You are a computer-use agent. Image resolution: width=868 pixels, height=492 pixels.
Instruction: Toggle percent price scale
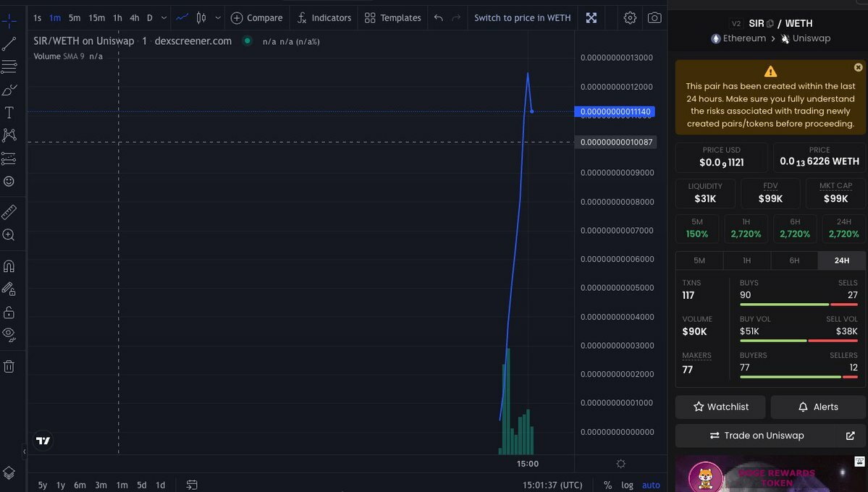point(608,485)
